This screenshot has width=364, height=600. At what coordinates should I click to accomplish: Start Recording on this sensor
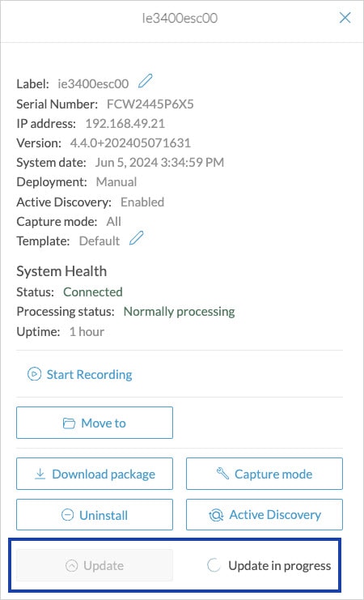[80, 374]
